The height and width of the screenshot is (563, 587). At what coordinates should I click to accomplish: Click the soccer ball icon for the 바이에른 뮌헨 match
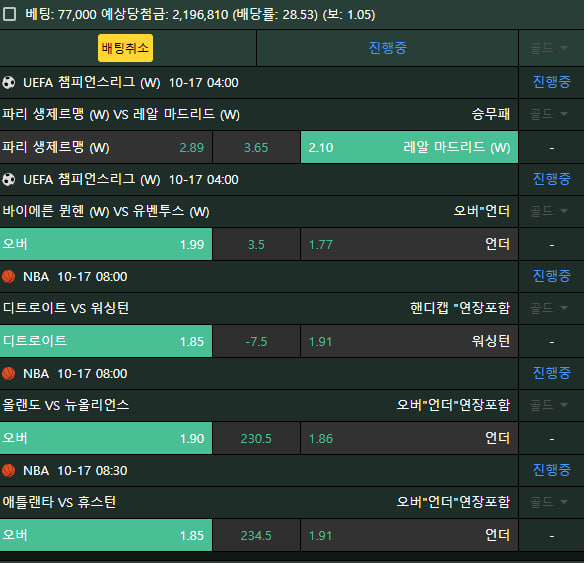point(9,180)
